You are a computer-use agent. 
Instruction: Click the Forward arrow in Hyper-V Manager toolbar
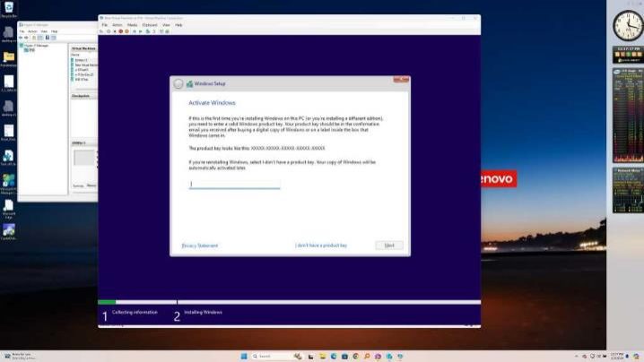pos(26,38)
